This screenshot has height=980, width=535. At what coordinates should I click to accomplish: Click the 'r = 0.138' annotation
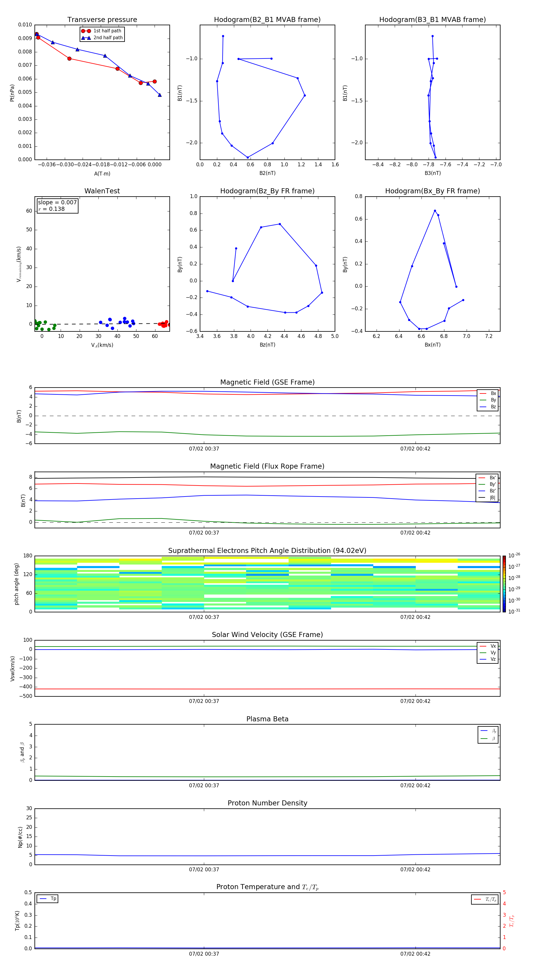click(51, 209)
